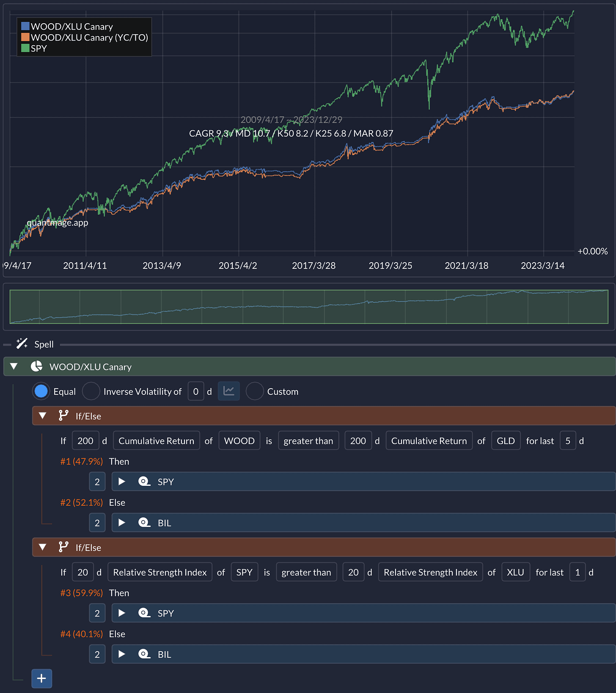Select the Custom weighting radio button

[255, 391]
